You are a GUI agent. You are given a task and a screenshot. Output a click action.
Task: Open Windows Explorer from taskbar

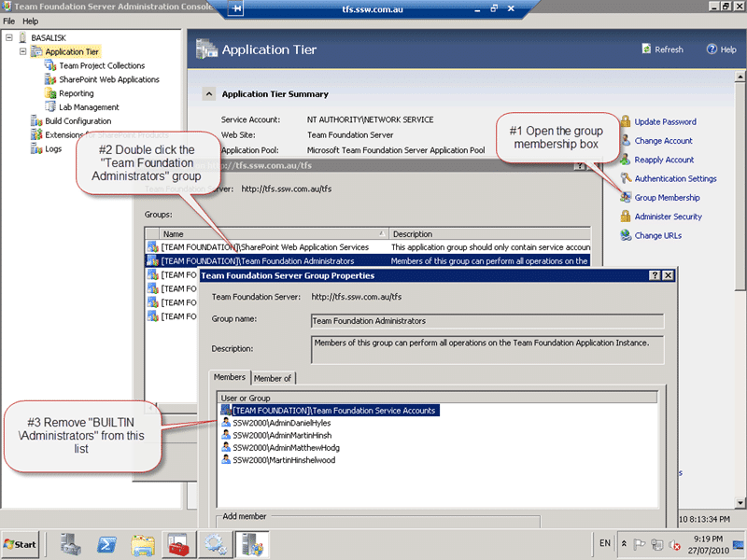click(x=143, y=544)
